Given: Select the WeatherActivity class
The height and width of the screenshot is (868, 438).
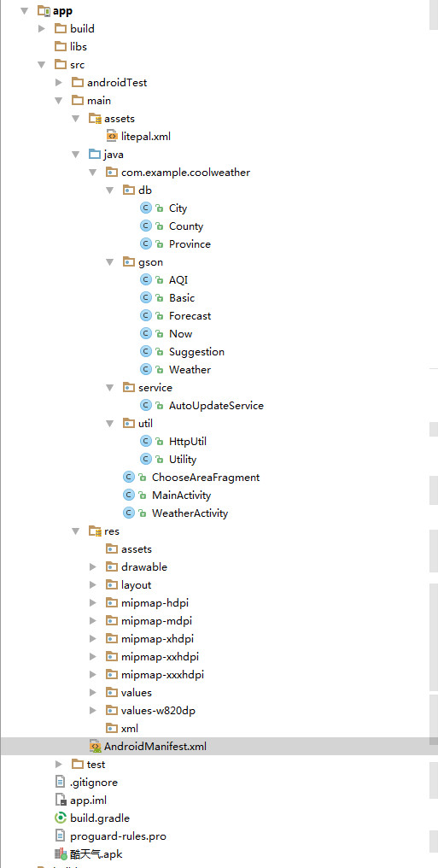Looking at the screenshot, I should [190, 513].
